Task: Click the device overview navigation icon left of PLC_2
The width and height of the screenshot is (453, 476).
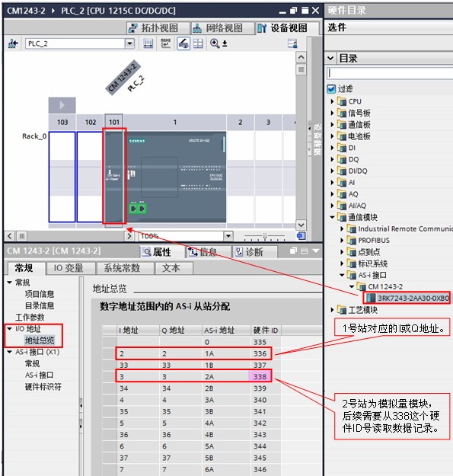Action: [x=13, y=43]
